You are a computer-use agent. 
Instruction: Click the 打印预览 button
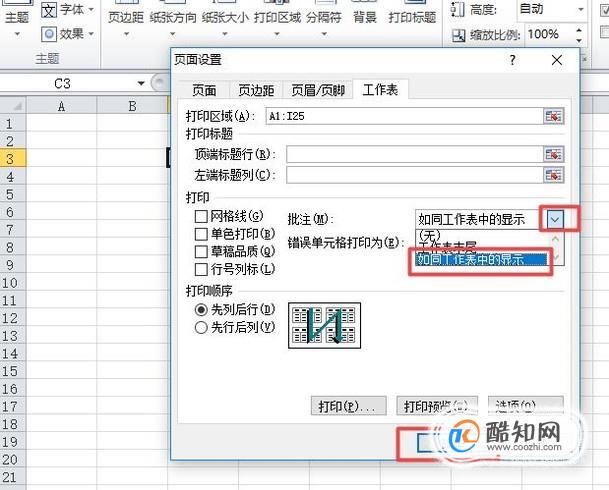point(437,406)
